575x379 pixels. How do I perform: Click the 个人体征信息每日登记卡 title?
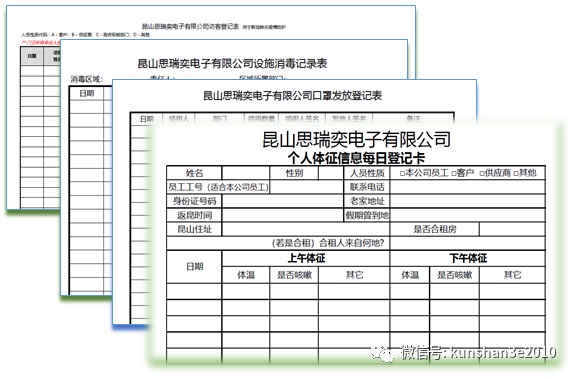pos(356,158)
